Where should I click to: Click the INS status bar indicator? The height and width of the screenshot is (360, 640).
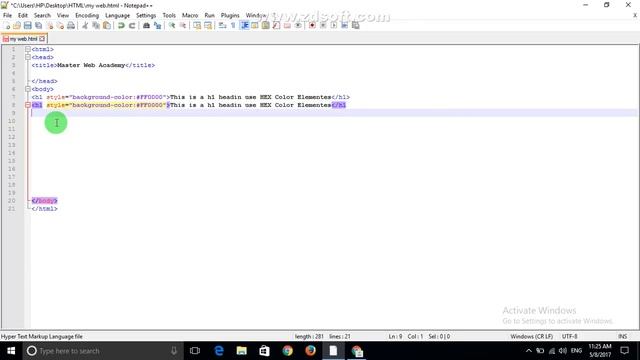[x=622, y=336]
